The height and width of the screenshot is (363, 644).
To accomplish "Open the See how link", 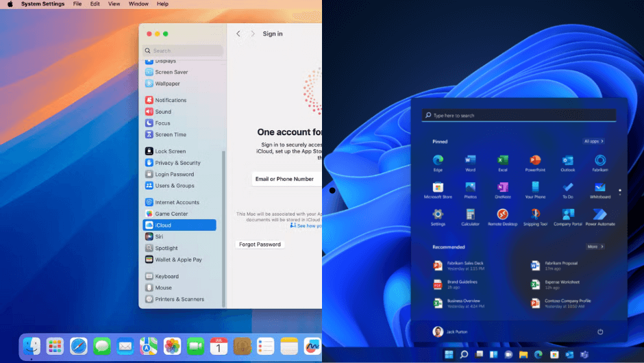I will tap(306, 226).
